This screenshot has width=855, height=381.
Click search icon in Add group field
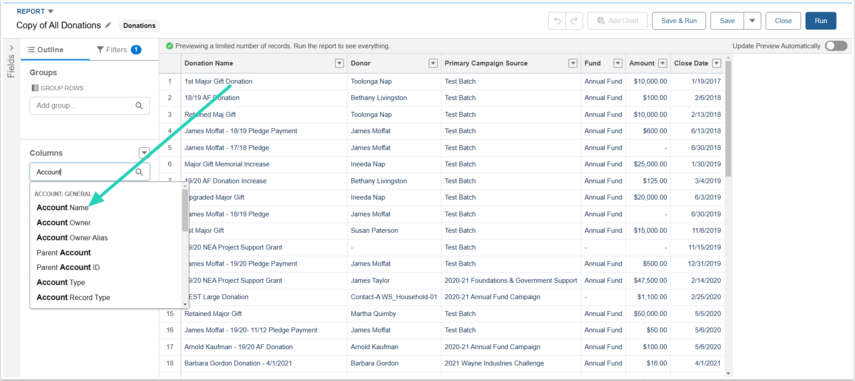tap(139, 106)
